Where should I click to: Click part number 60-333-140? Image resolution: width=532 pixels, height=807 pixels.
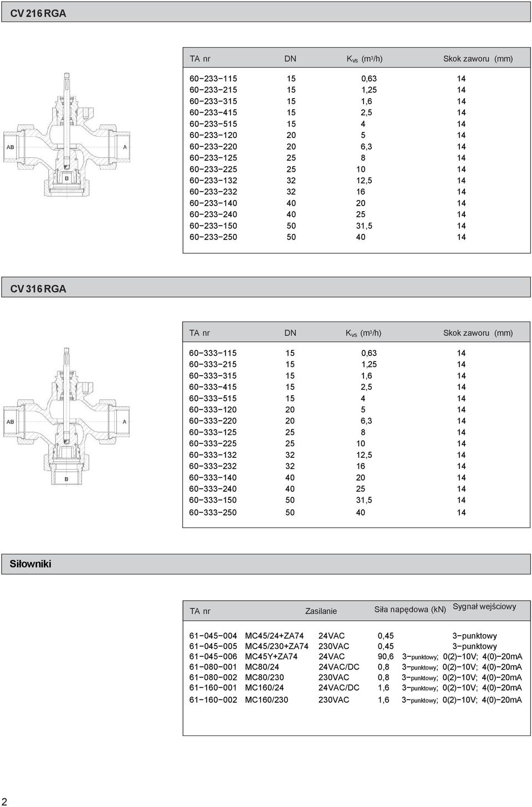pos(213,478)
